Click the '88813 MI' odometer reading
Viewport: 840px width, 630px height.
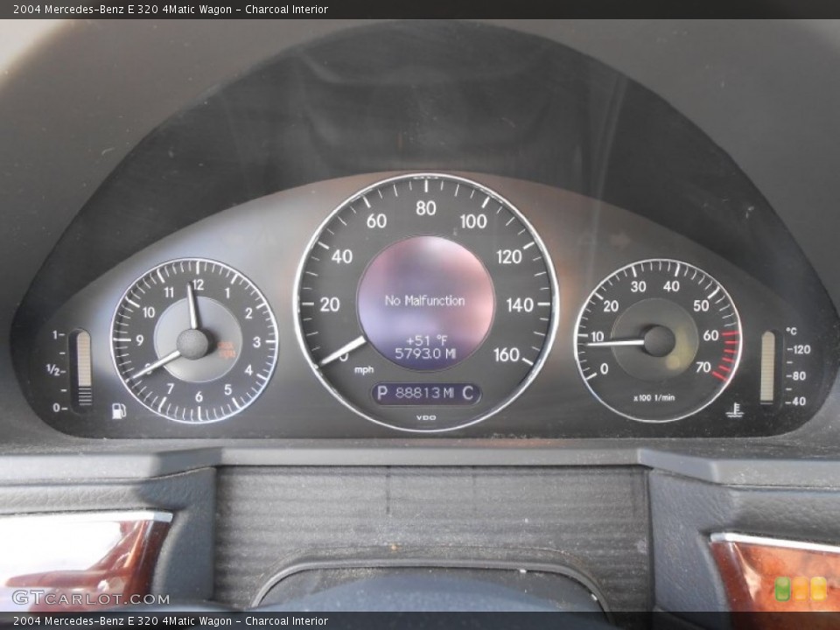tap(424, 393)
